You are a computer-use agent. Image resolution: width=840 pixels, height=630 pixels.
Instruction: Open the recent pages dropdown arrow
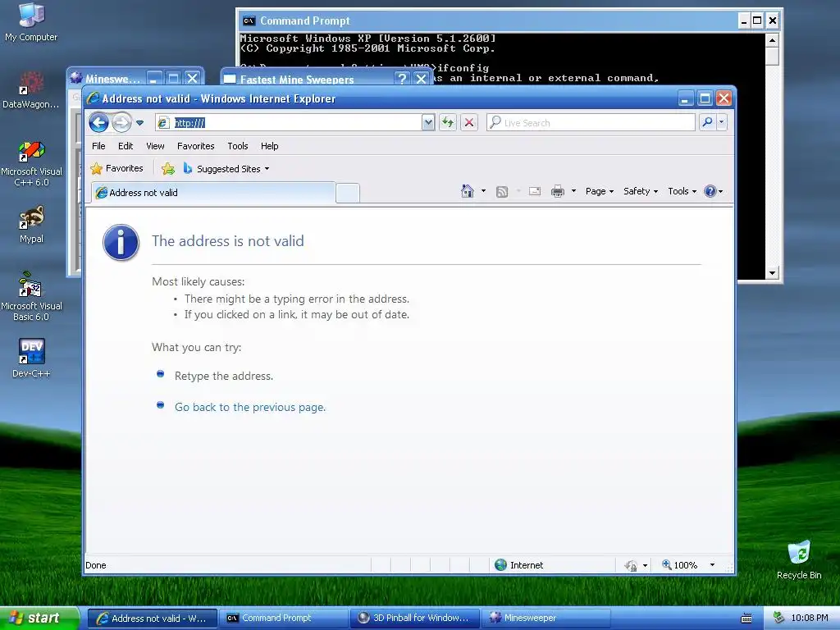[x=139, y=123]
